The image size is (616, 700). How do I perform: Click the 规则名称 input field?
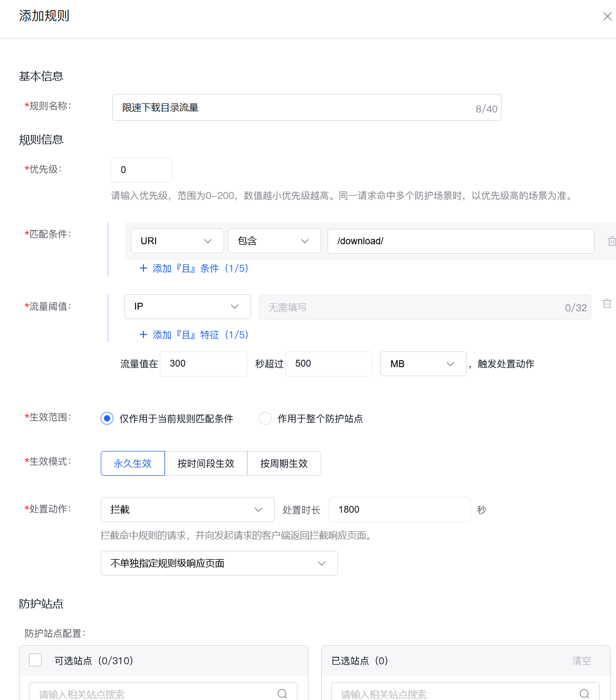307,108
